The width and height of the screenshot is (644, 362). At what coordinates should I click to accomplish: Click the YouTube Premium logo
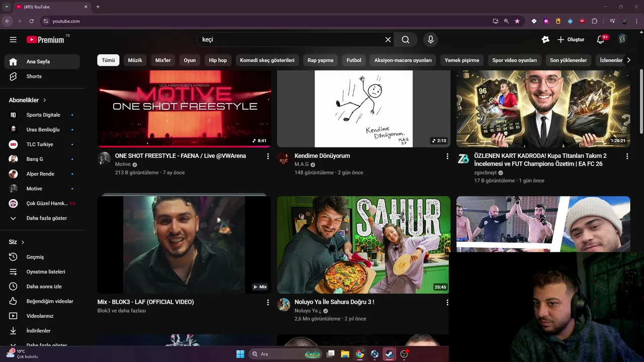click(45, 40)
